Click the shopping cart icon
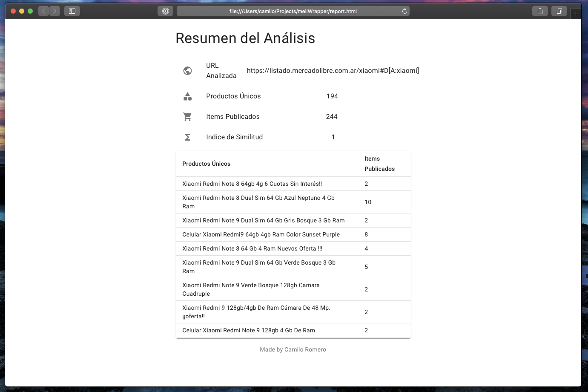This screenshot has width=588, height=392. (x=187, y=117)
